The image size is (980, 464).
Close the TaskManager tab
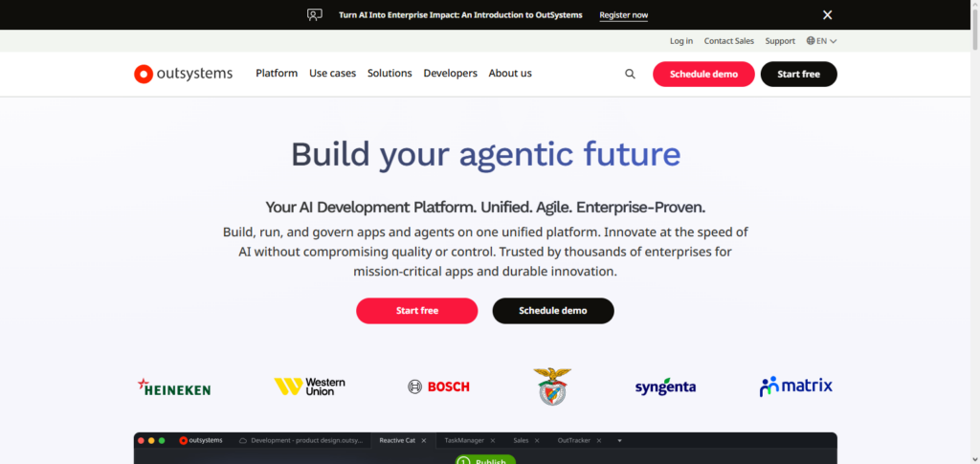click(x=493, y=441)
